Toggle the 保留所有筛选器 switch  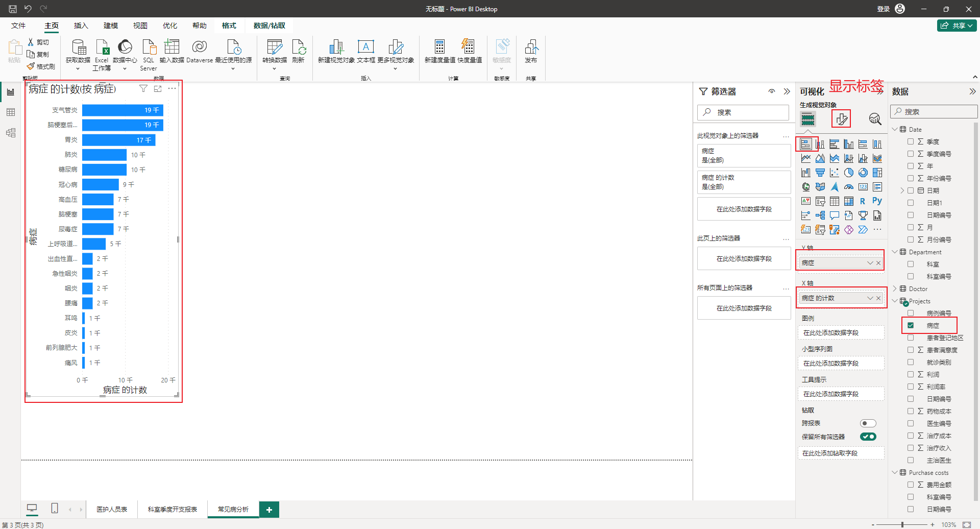[x=868, y=437]
